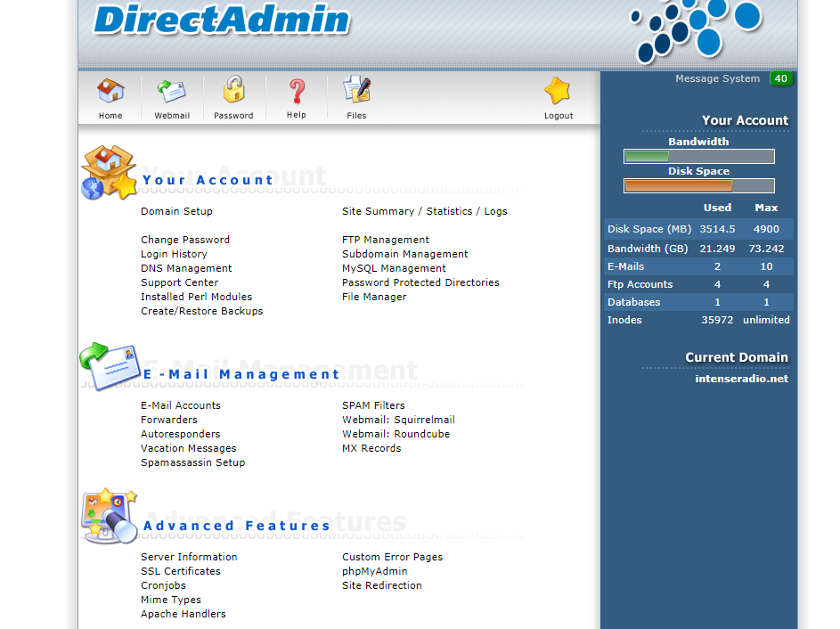Click the Your Account box icon
Screen dimensions: 840x629
(110, 173)
